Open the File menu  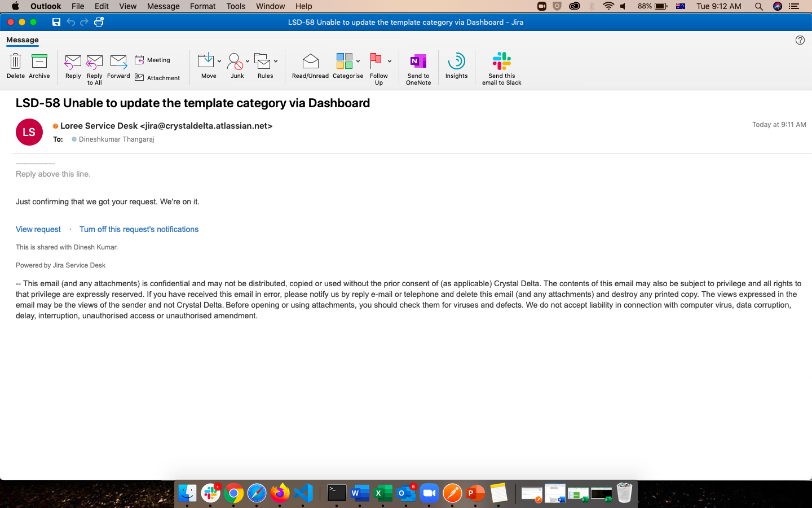click(78, 6)
